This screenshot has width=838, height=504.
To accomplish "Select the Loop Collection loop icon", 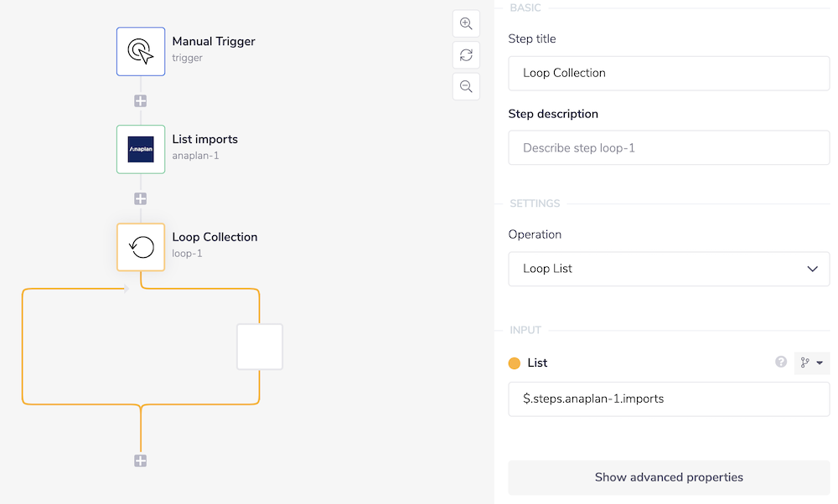I will coord(140,247).
